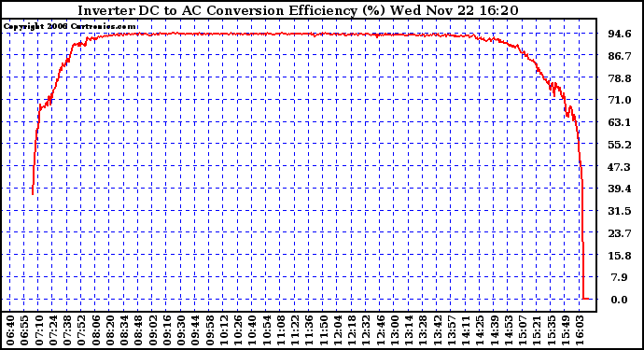The image size is (644, 350).
Task: Click the 13:00 time label
Action: click(x=394, y=330)
